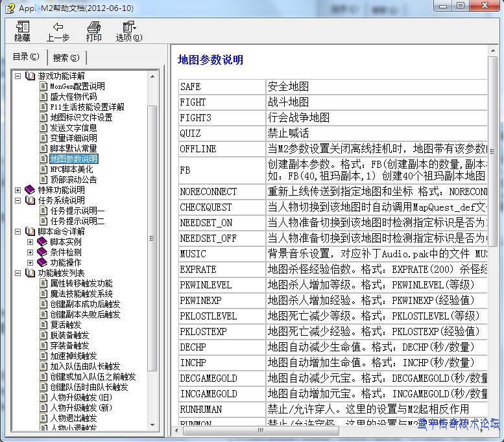Click the open book icon of 游戏功能详解
This screenshot has width=504, height=442.
tap(30, 76)
